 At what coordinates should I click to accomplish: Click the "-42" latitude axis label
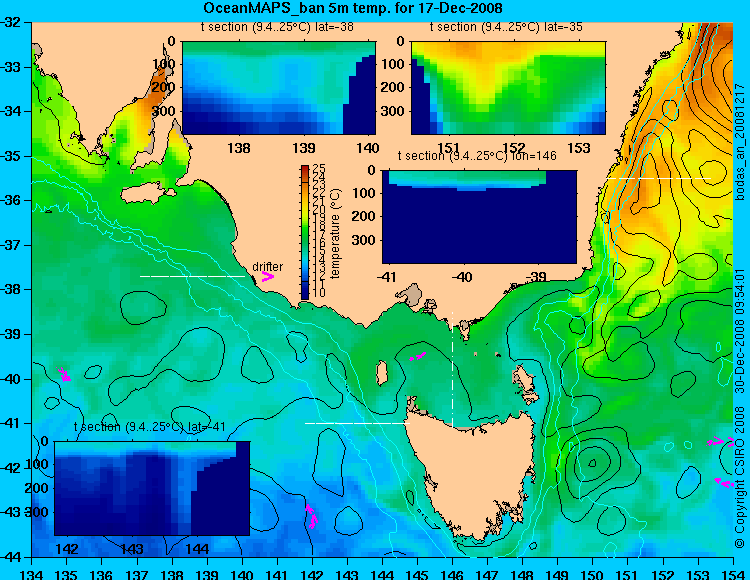click(10, 468)
